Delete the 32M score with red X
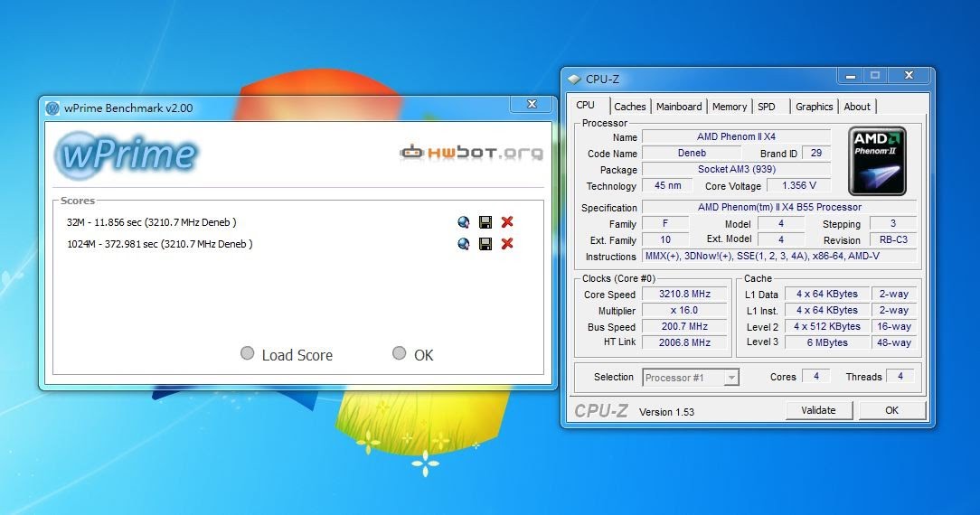980x515 pixels. (x=507, y=222)
